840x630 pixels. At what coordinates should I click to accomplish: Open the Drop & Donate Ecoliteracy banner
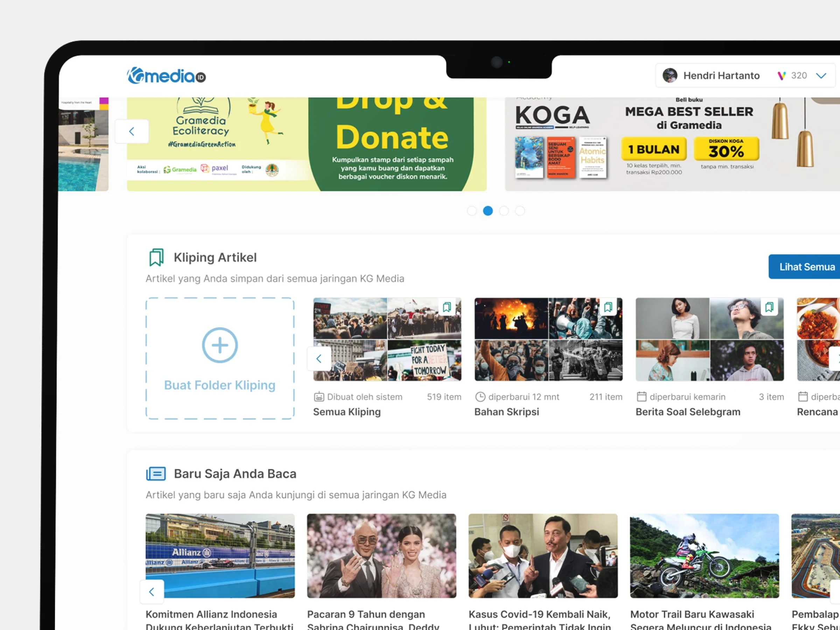307,144
